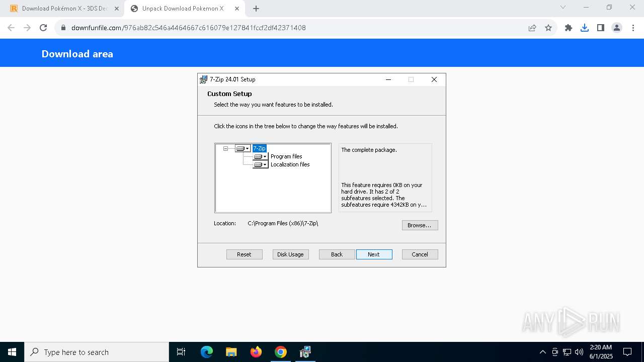Click the Download area heading
The height and width of the screenshot is (362, 644).
click(77, 54)
